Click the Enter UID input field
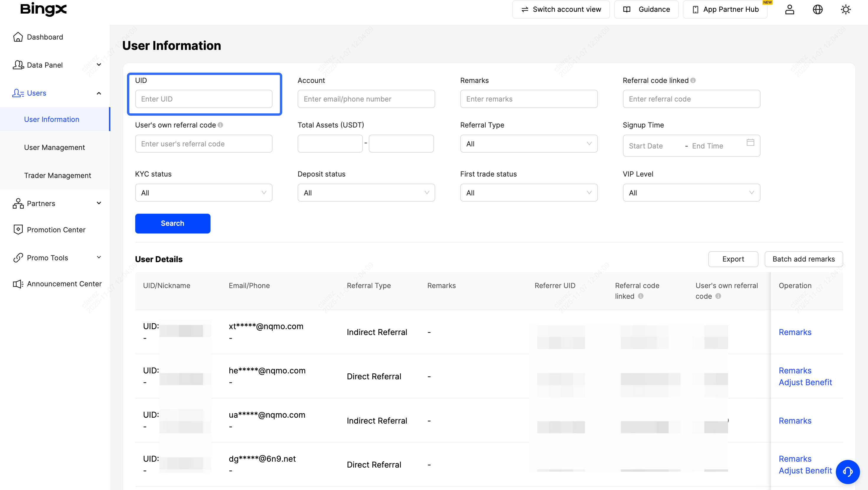 click(x=203, y=99)
